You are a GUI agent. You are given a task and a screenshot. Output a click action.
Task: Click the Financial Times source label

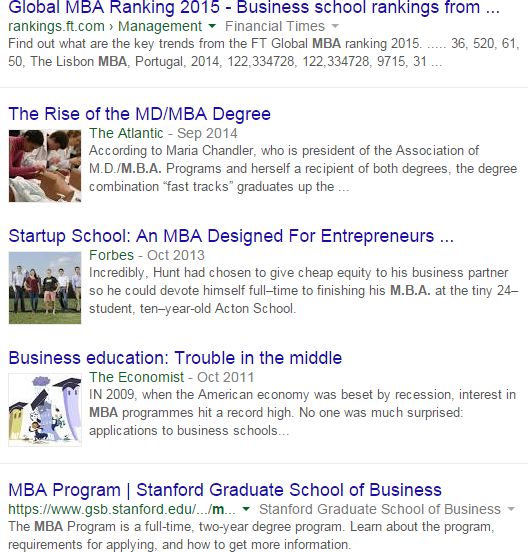pos(275,26)
